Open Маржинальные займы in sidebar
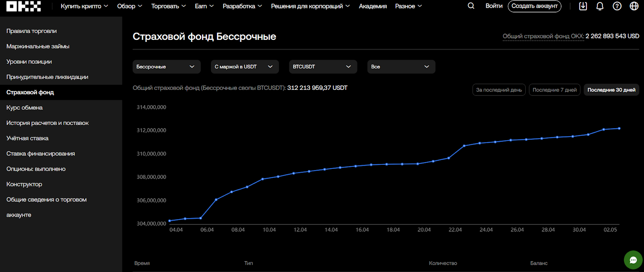Viewport: 644px width, 272px height. click(x=38, y=46)
